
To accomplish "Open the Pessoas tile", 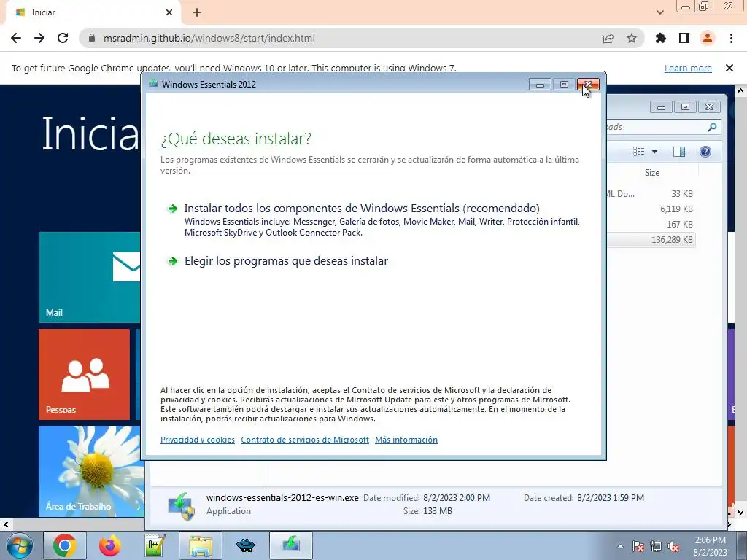I will (85, 374).
